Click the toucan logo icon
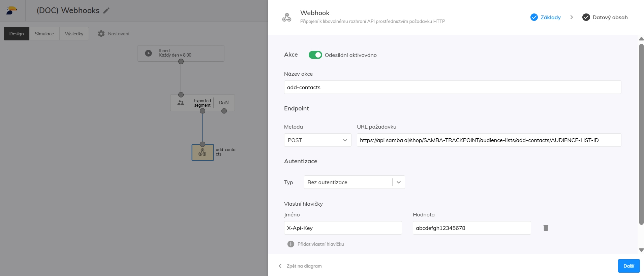The image size is (644, 276). point(12,11)
